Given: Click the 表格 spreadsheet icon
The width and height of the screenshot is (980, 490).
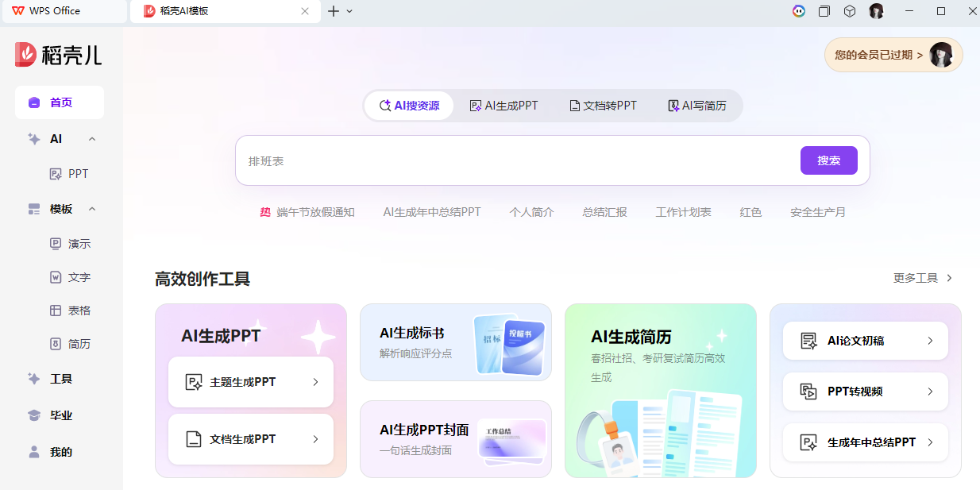Looking at the screenshot, I should pos(56,311).
